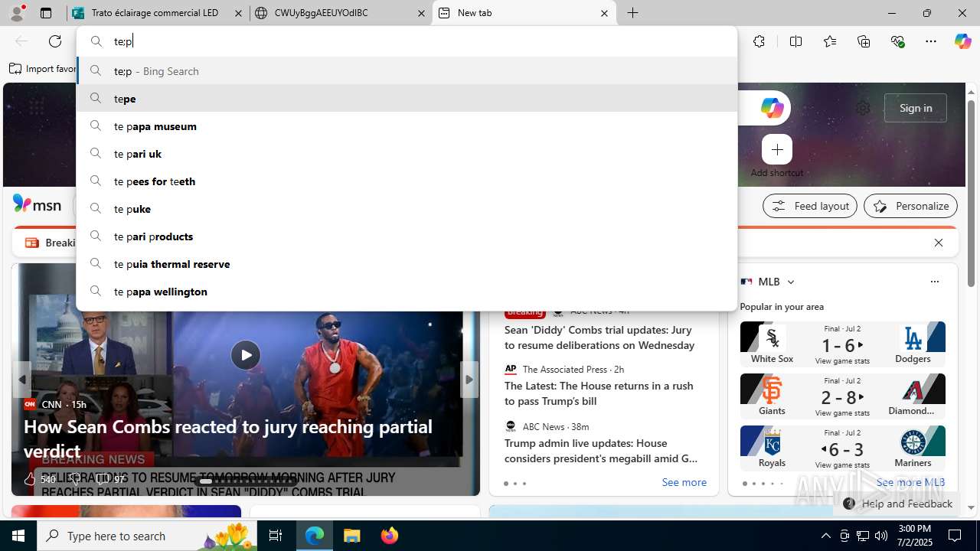Open the Favorites star icon
The image size is (980, 551).
coord(830,41)
